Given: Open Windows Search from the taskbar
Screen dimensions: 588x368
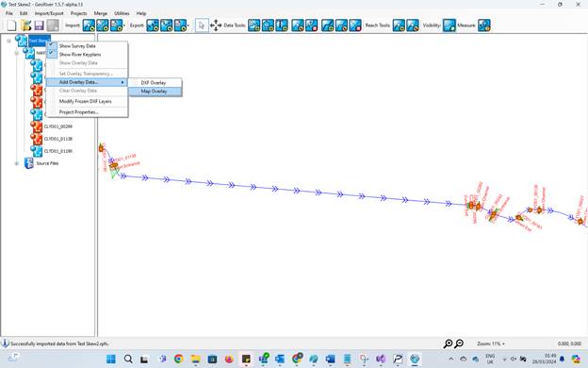Looking at the screenshot, I should pyautogui.click(x=128, y=359).
